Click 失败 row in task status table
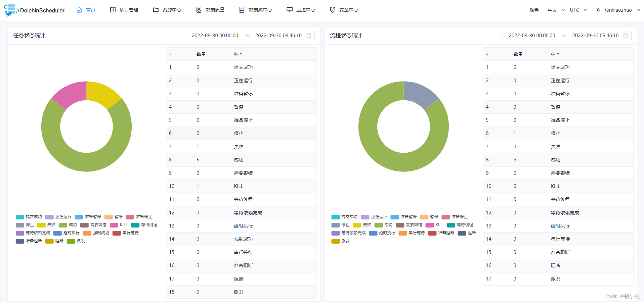 241,147
